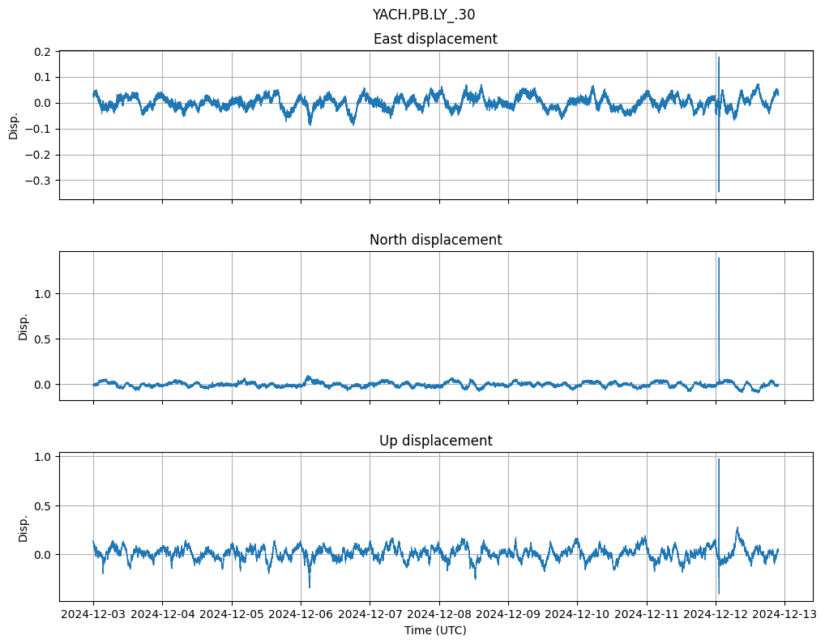Viewport: 825px width, 644px height.
Task: Click the 2024-12-03 date tick label
Action: [x=93, y=615]
